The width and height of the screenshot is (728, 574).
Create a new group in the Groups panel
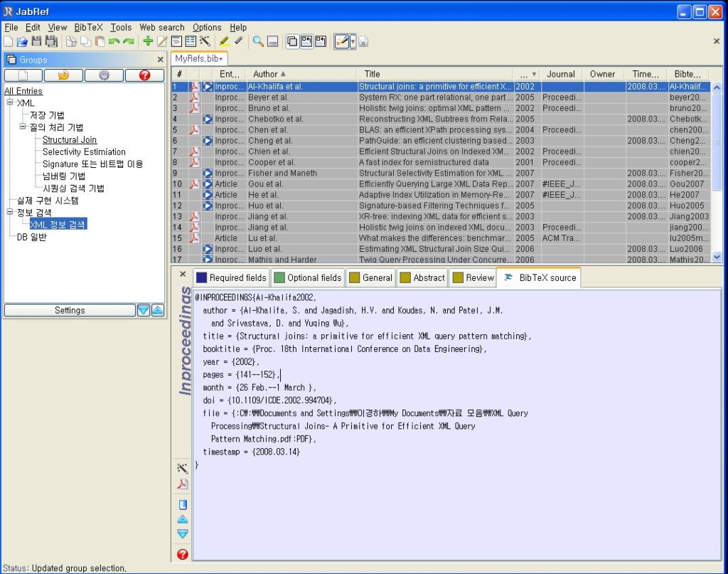[23, 75]
